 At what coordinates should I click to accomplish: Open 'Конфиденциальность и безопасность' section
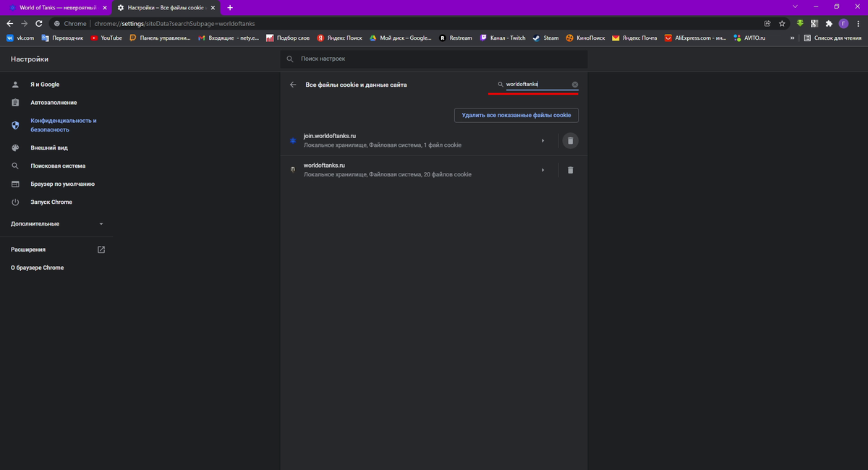[x=63, y=125]
